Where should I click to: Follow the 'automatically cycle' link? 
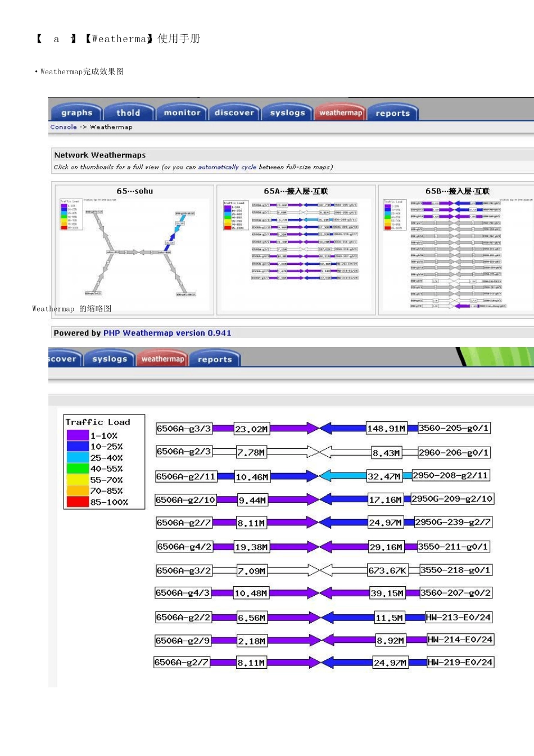coord(227,167)
